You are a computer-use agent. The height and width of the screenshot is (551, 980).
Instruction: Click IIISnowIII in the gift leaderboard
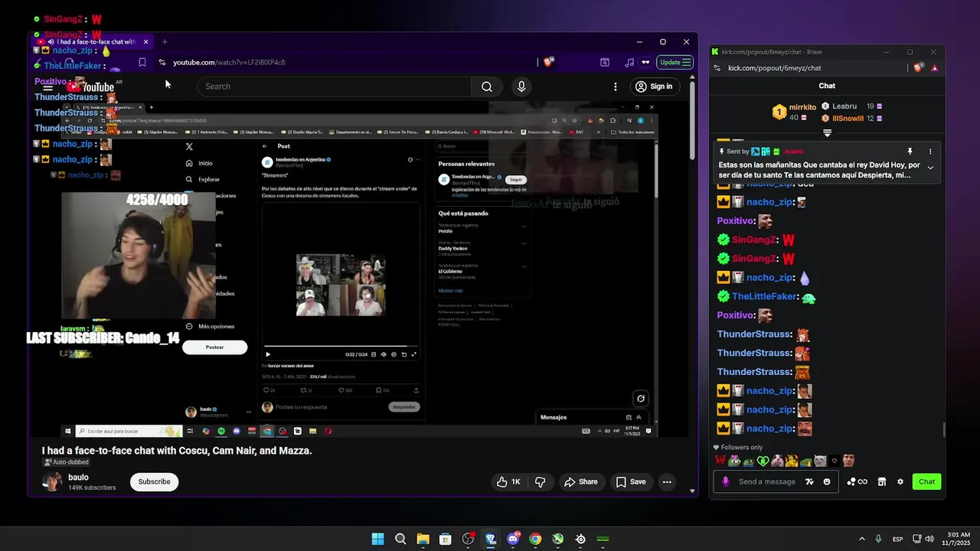848,119
